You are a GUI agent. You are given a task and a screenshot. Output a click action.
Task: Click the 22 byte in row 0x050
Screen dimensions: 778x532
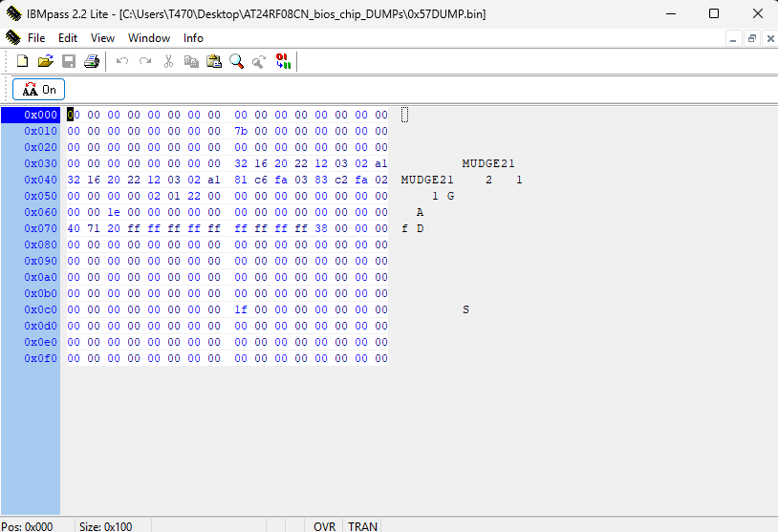tap(194, 197)
